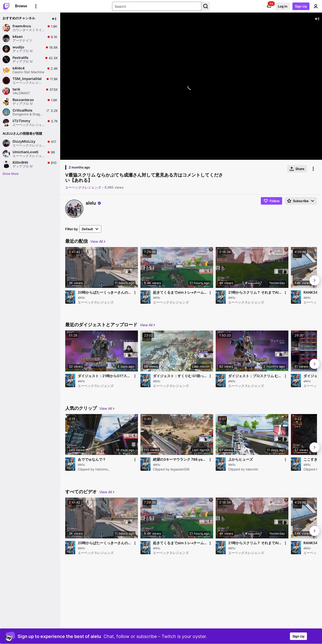
Task: Click the main video player area
Action: pos(191,86)
